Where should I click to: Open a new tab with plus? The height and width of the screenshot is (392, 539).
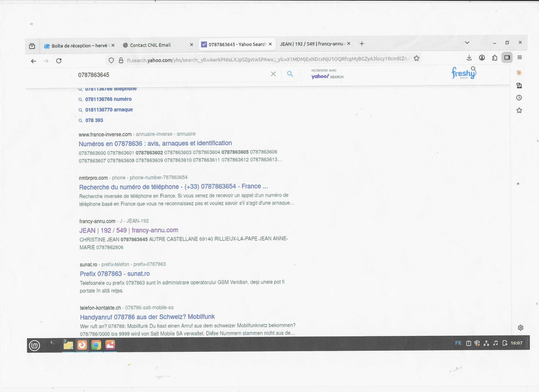(362, 44)
